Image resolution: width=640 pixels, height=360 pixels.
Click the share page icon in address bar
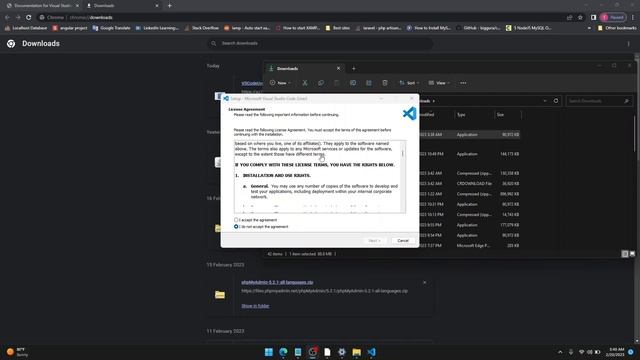[x=569, y=18]
